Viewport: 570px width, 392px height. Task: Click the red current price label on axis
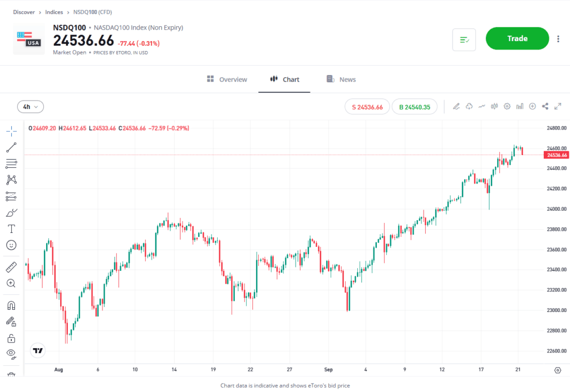click(555, 155)
